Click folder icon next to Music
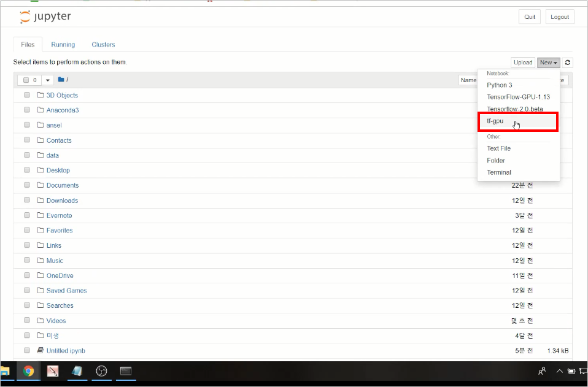The width and height of the screenshot is (588, 387). 41,261
